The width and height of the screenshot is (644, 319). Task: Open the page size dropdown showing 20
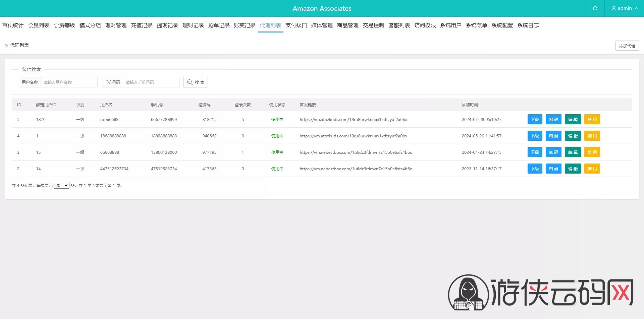(62, 185)
